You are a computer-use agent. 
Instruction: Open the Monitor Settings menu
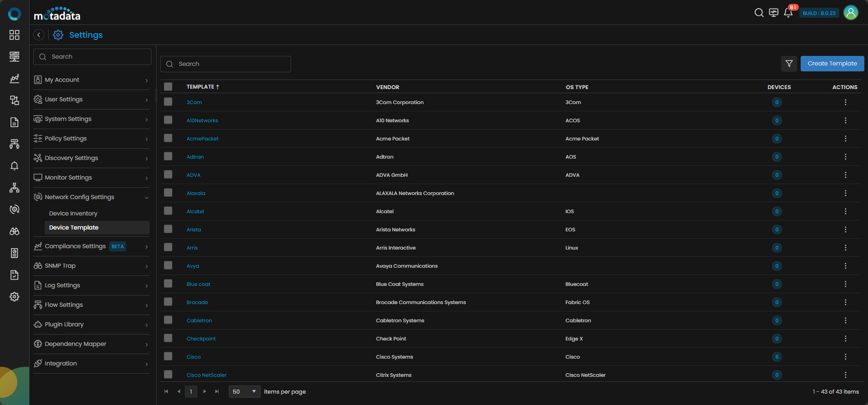pos(91,178)
